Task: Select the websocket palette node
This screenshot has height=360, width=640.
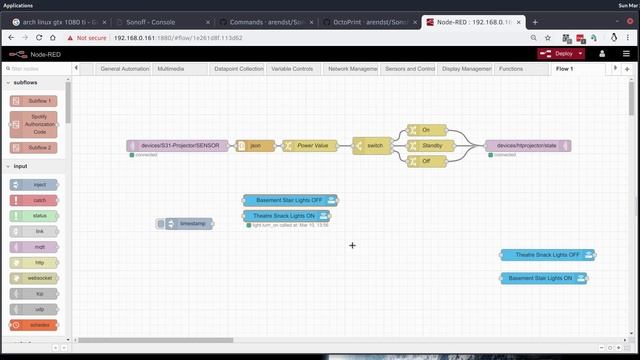Action: click(33, 278)
